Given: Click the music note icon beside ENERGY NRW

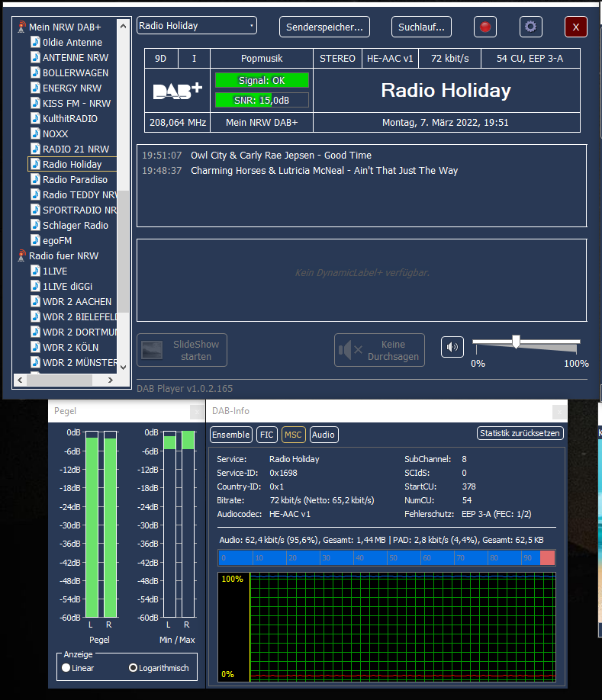Looking at the screenshot, I should coord(36,88).
